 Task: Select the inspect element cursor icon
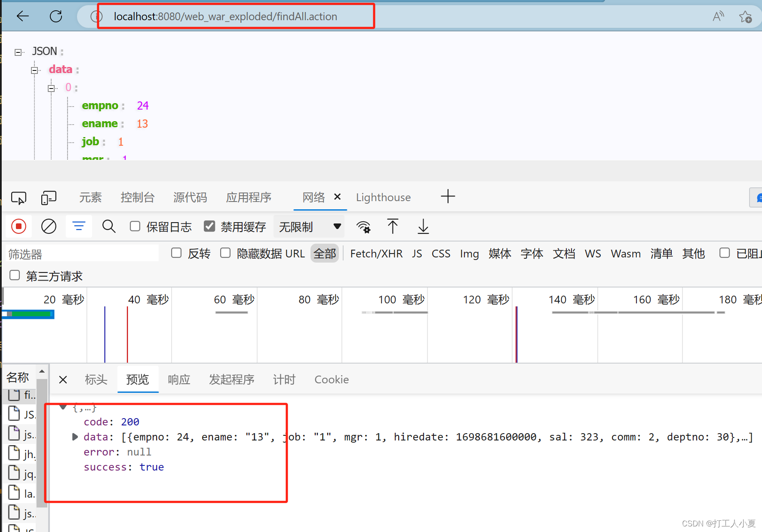[18, 198]
